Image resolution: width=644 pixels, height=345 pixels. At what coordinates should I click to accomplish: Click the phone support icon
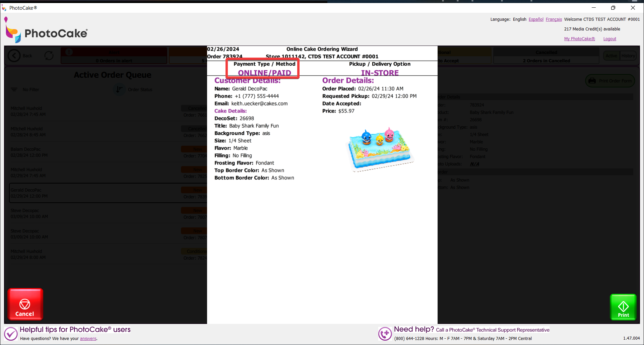point(385,334)
